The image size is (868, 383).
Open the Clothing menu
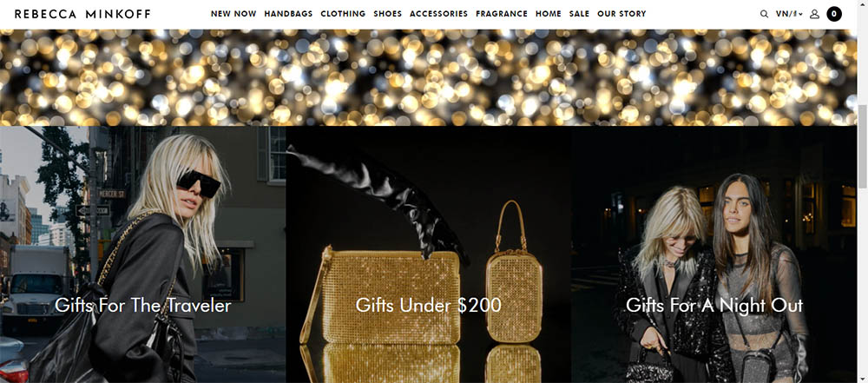[x=343, y=14]
